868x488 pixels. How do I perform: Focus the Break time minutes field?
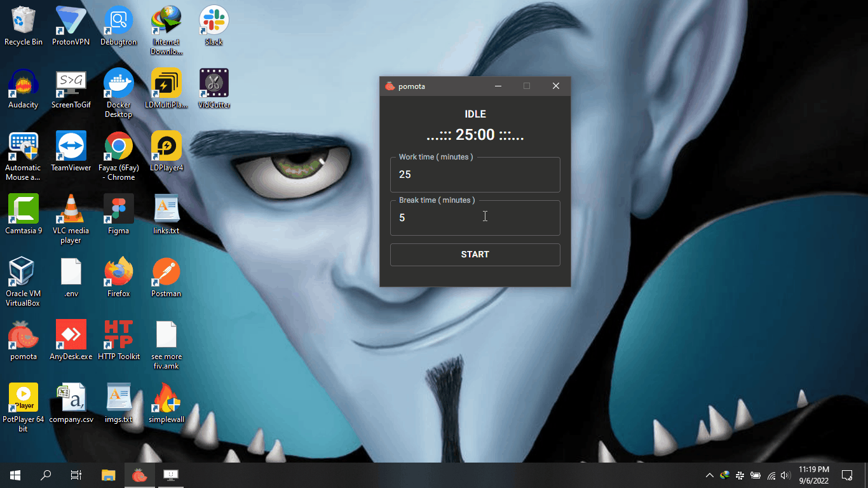click(x=475, y=218)
